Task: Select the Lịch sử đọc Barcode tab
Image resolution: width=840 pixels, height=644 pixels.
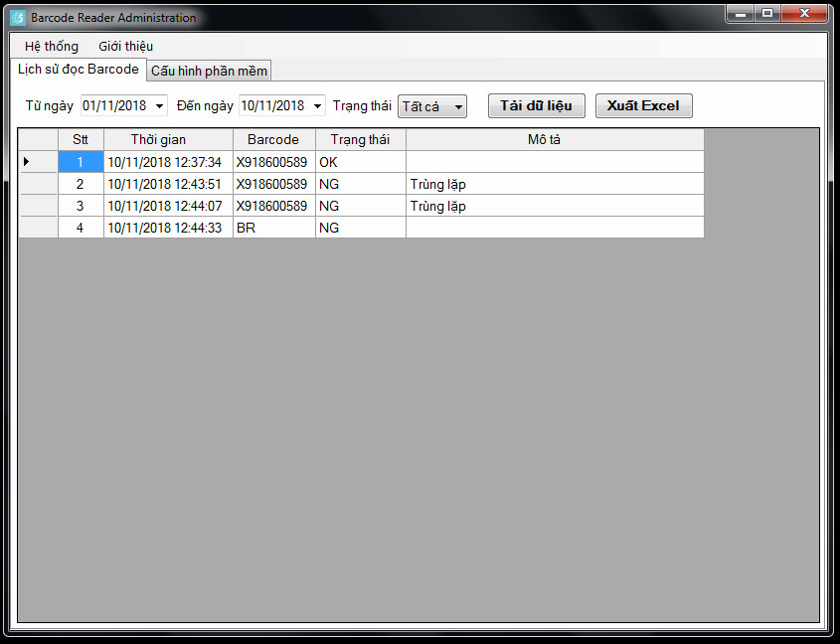Action: pos(79,70)
